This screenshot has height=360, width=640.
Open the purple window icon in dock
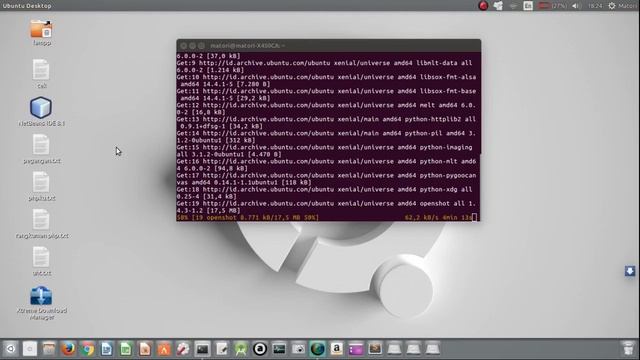356,349
